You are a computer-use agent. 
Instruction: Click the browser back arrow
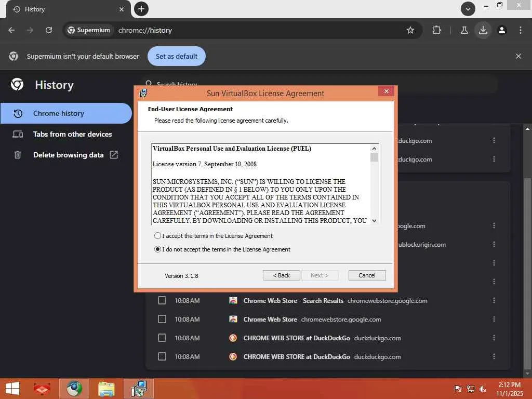pos(11,30)
